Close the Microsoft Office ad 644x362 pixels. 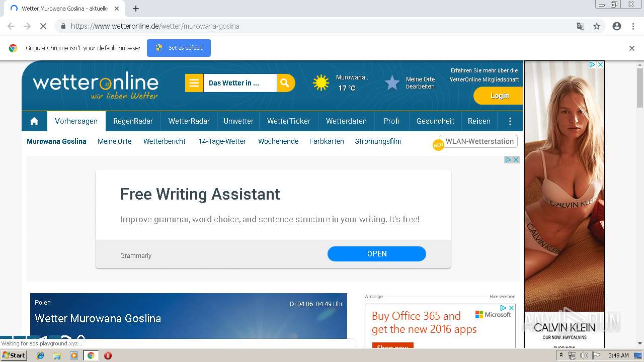[x=511, y=308]
